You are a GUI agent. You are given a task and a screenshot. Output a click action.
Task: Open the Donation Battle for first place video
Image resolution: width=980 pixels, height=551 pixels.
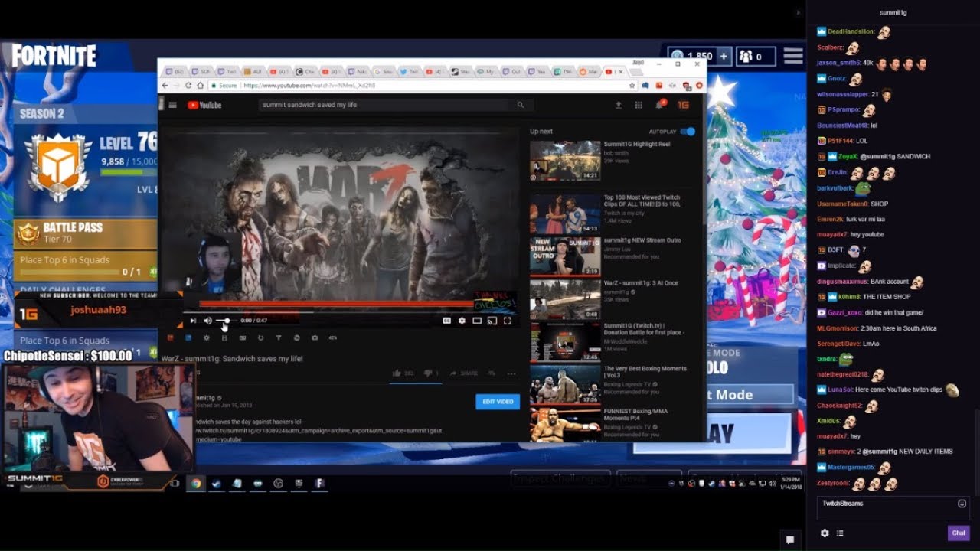point(565,341)
